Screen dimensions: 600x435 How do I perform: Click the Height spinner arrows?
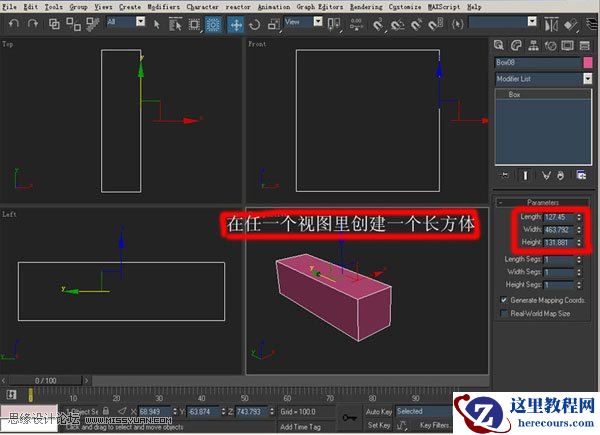(579, 243)
